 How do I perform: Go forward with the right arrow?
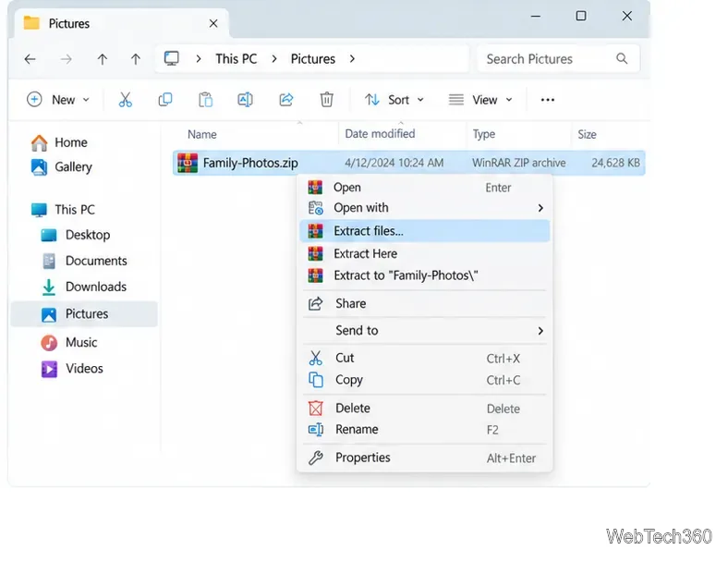[x=67, y=59]
